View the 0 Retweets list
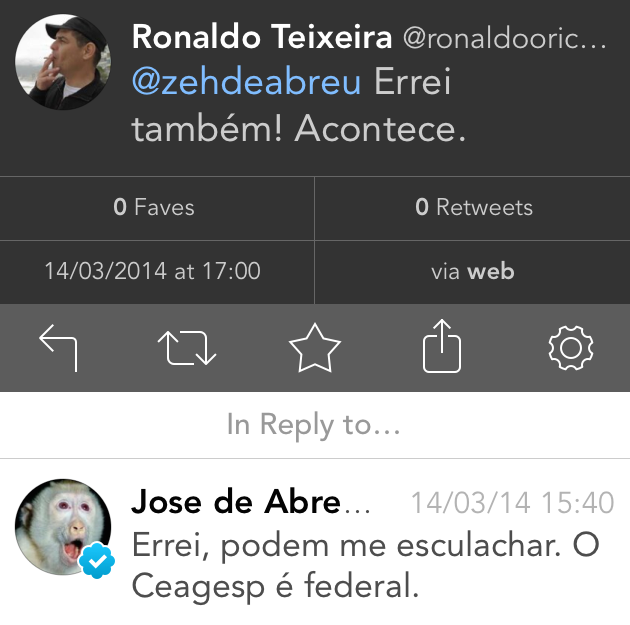 [474, 208]
